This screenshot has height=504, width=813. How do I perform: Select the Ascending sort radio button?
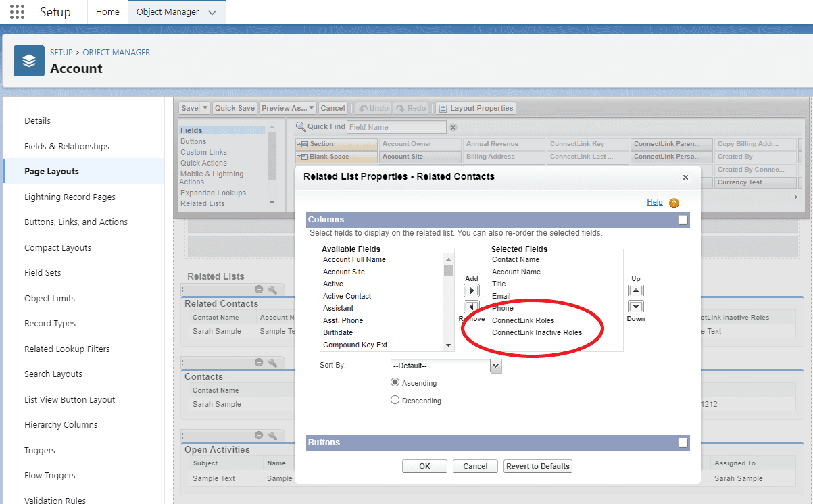pyautogui.click(x=395, y=382)
